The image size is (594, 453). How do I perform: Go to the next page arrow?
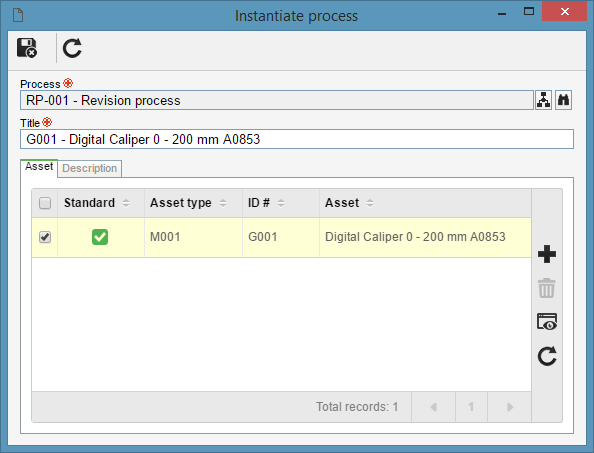pos(510,407)
